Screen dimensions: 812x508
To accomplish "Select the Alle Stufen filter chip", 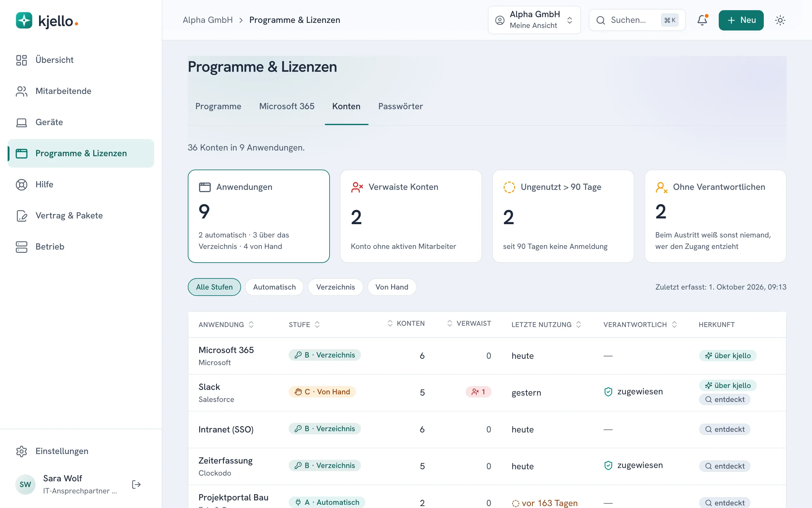I will point(214,287).
